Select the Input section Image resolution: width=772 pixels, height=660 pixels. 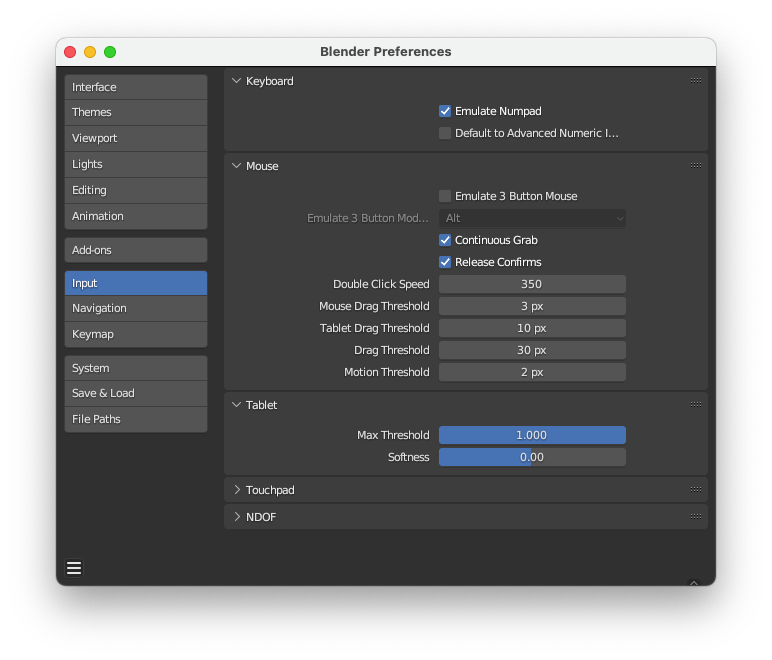pos(136,283)
